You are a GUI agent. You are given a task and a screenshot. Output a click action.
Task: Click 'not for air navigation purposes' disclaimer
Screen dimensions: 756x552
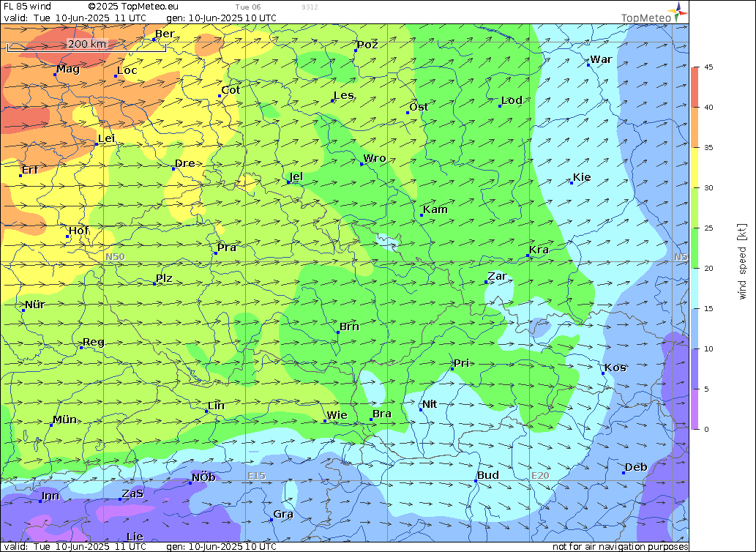coord(620,547)
